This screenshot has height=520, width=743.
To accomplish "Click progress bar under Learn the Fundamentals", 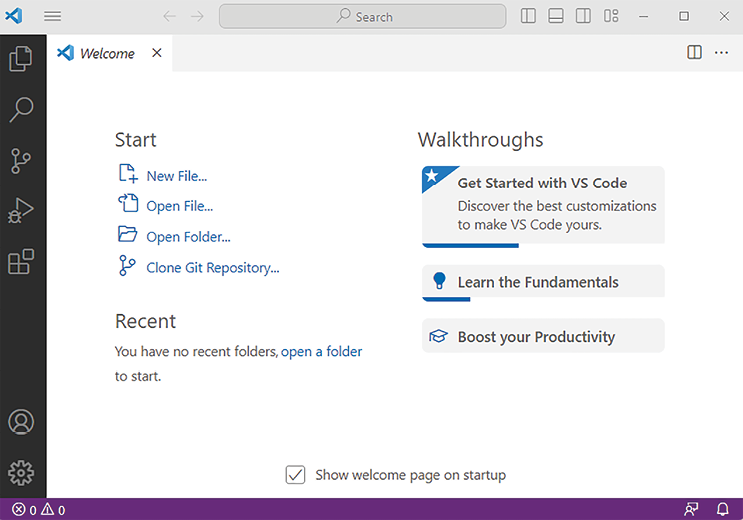I will (446, 299).
